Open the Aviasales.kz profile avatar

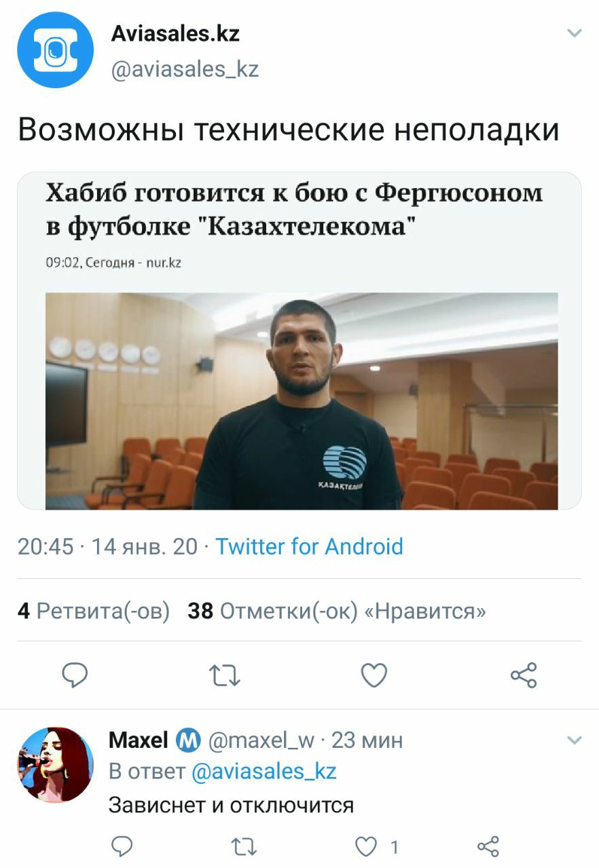[x=55, y=50]
